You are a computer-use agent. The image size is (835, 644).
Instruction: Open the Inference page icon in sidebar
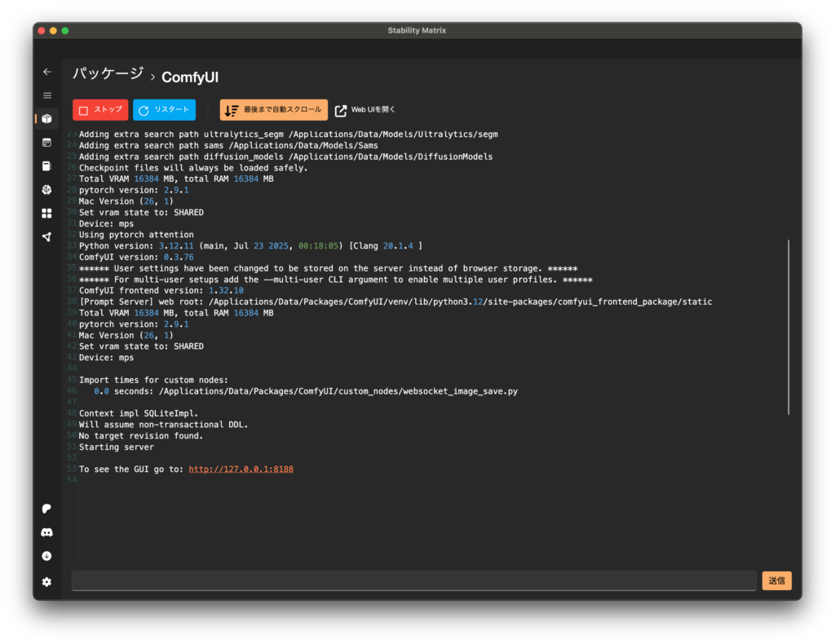point(46,143)
